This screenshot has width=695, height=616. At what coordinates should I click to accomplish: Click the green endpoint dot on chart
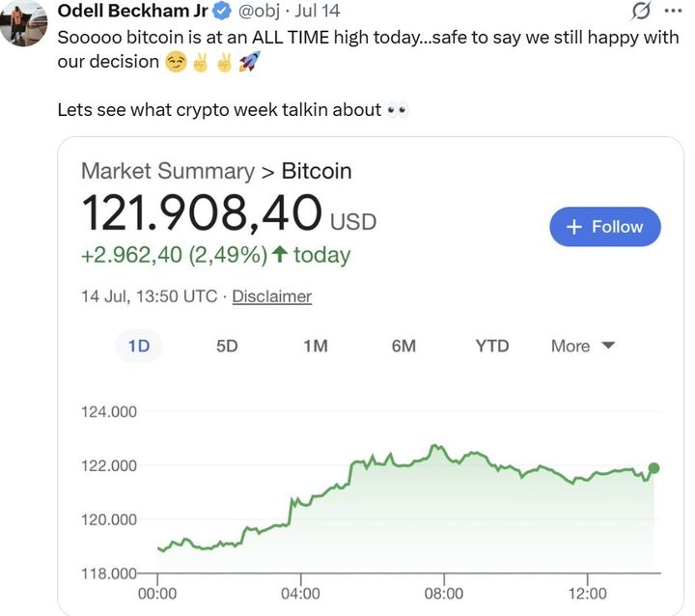point(653,468)
